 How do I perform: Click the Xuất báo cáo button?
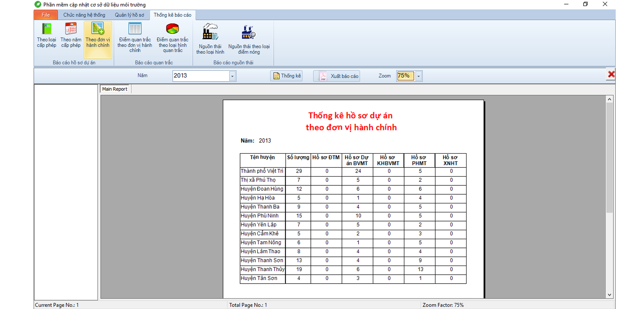tap(337, 76)
